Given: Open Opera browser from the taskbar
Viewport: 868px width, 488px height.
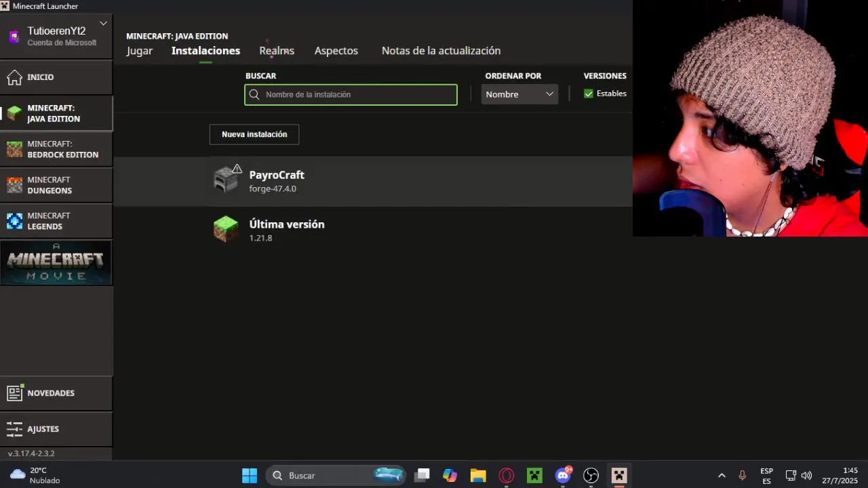Looking at the screenshot, I should [x=507, y=476].
